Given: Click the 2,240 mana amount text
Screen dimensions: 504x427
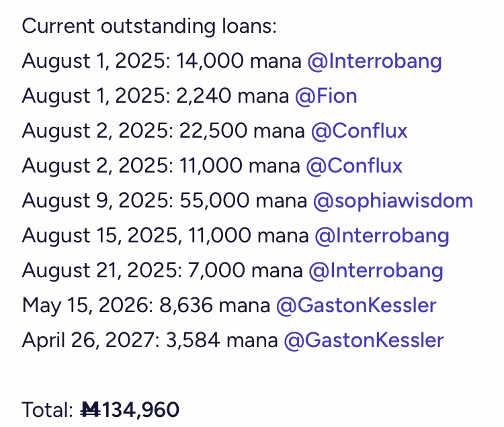Looking at the screenshot, I should tap(233, 96).
